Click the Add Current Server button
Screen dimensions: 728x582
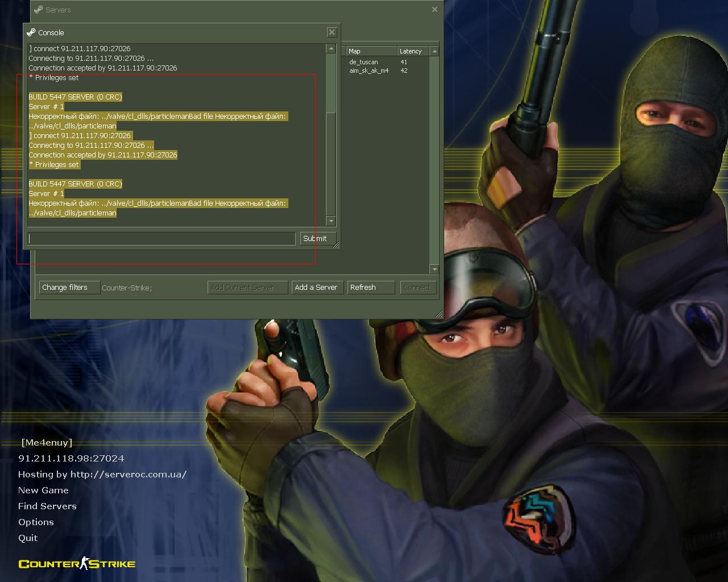pos(247,288)
